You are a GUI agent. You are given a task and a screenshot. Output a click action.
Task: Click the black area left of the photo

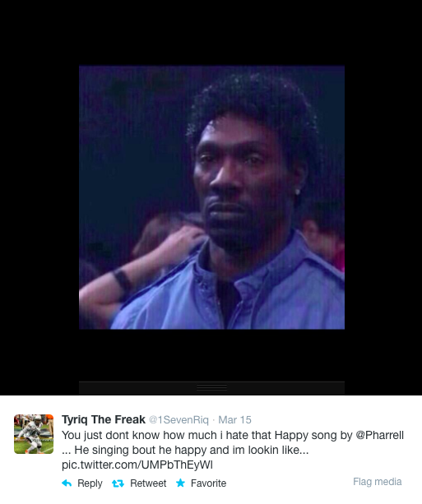coord(39,197)
